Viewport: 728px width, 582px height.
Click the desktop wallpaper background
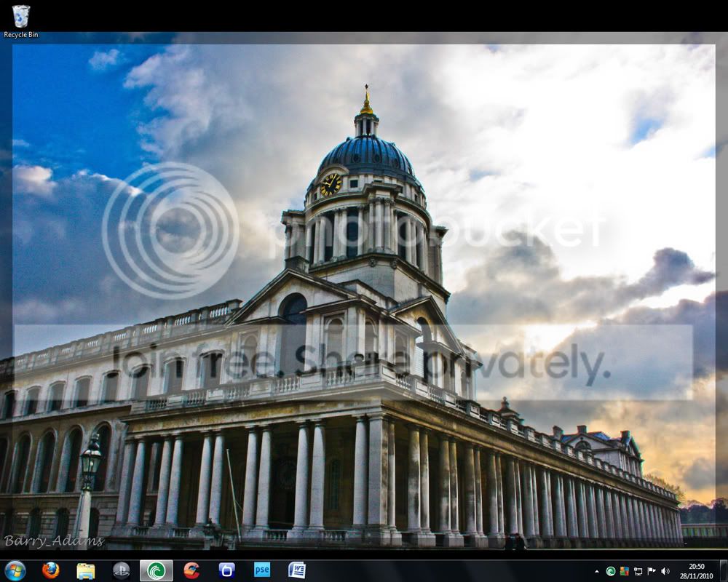[x=364, y=291]
